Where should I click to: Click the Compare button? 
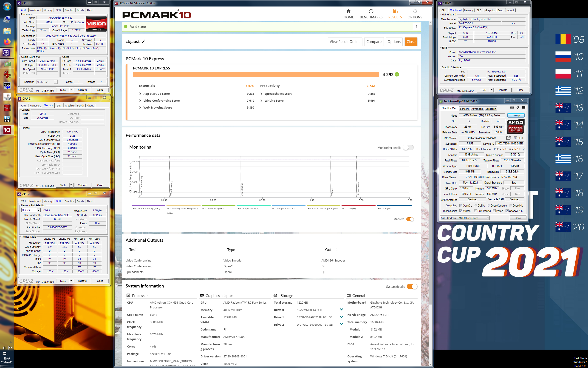pyautogui.click(x=374, y=42)
